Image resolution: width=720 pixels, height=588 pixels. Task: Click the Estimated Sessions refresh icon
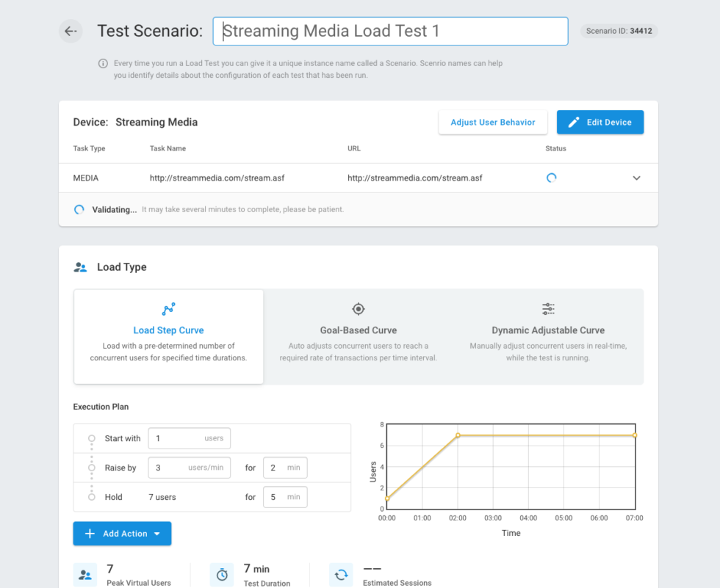pos(341,574)
